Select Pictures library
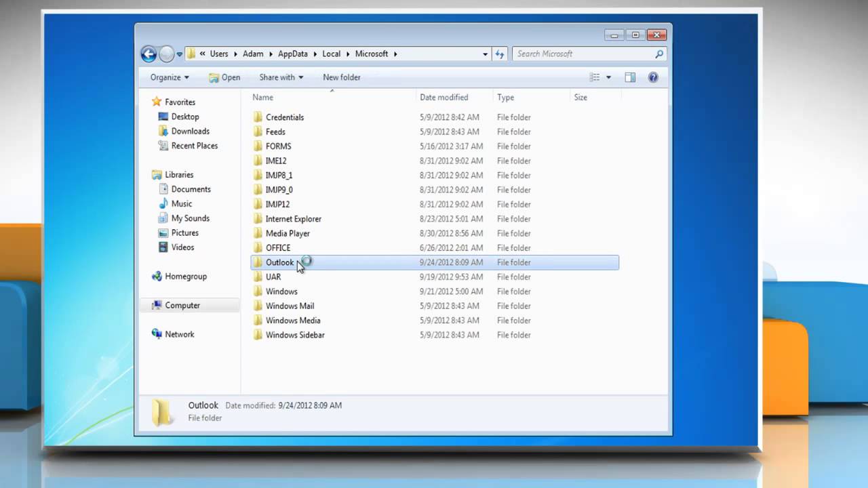 pos(184,232)
